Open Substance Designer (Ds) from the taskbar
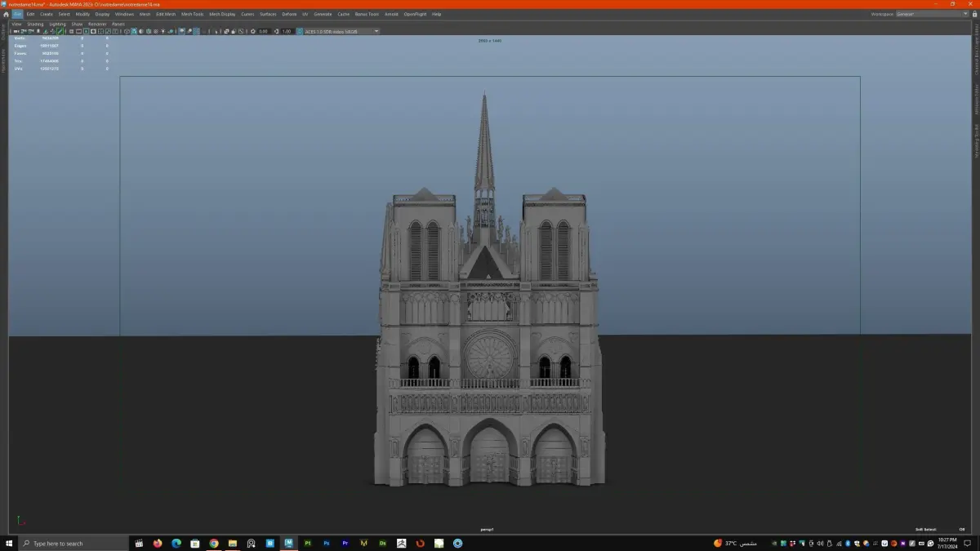 click(x=383, y=543)
